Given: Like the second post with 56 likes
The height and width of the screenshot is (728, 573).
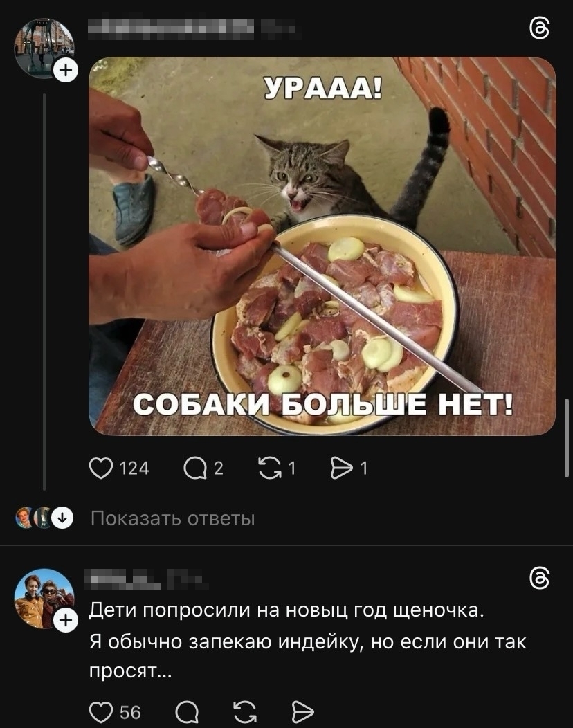Looking at the screenshot, I should coord(101,712).
